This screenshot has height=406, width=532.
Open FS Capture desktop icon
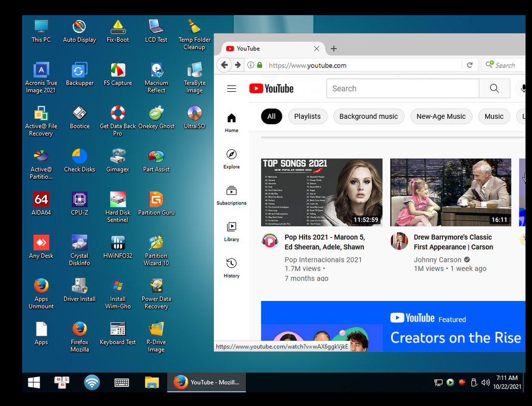tap(118, 74)
